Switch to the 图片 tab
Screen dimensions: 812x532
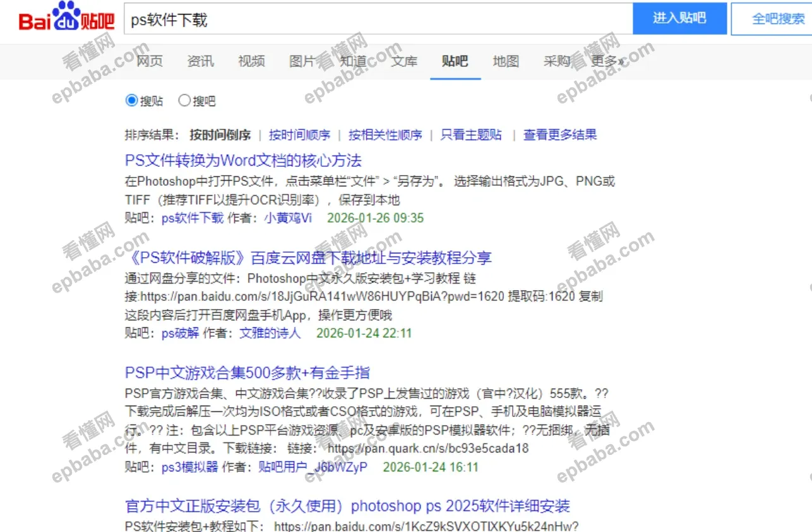(302, 61)
